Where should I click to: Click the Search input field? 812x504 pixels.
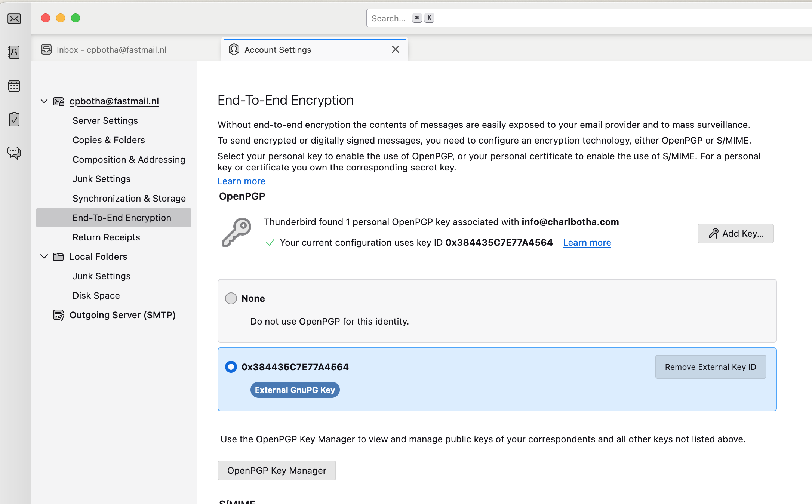pos(589,18)
